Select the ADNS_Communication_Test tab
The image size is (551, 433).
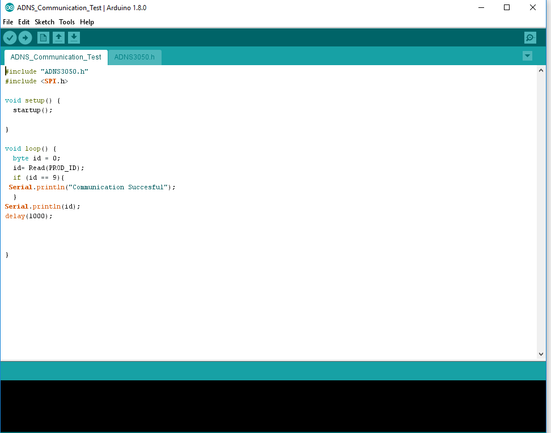[56, 57]
